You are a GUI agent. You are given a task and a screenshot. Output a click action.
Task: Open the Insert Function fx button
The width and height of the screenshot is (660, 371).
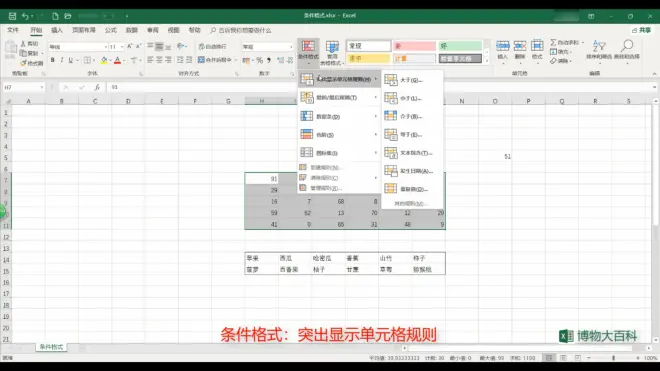(97, 87)
